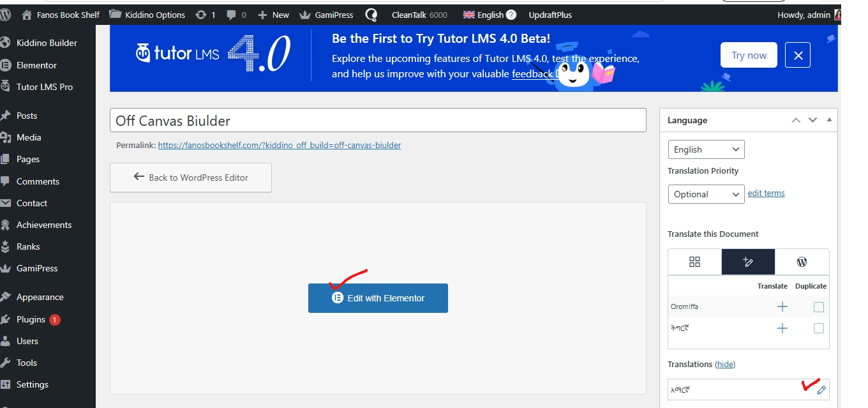Open the permalink URL link

pyautogui.click(x=280, y=145)
